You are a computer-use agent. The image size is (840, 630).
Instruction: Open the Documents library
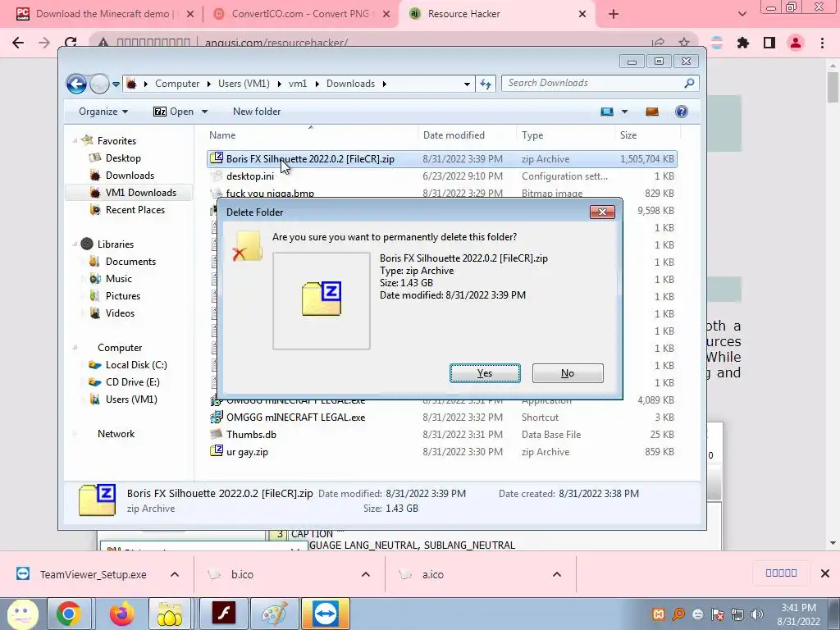pos(130,262)
